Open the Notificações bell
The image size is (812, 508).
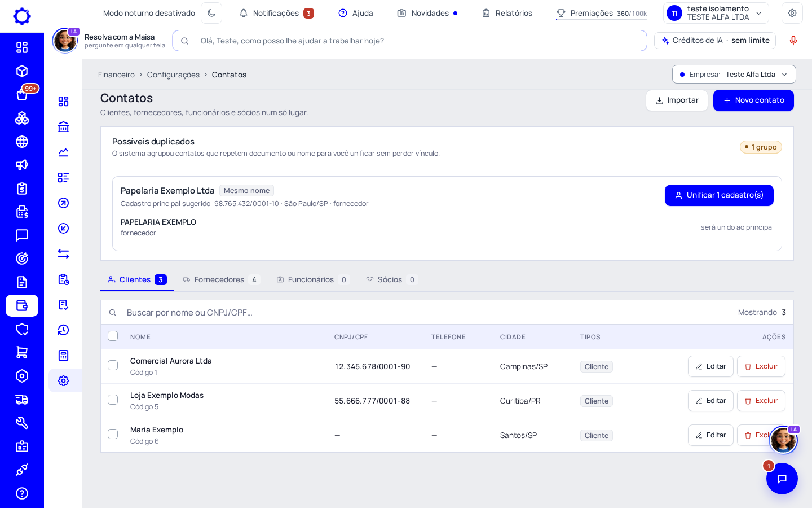point(276,13)
